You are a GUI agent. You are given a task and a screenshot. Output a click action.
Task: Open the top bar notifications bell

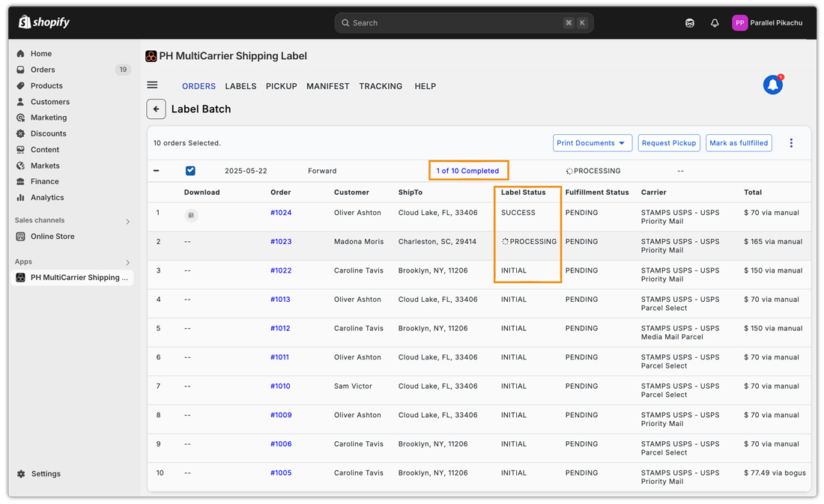point(714,22)
